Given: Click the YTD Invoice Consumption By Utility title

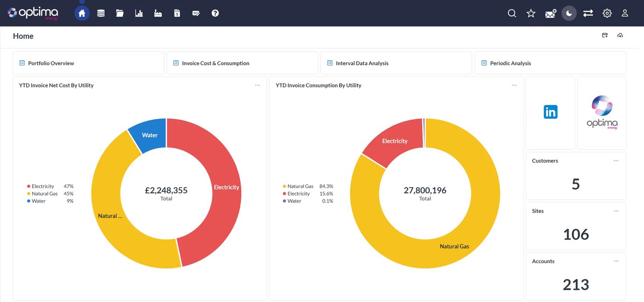Looking at the screenshot, I should tap(318, 85).
